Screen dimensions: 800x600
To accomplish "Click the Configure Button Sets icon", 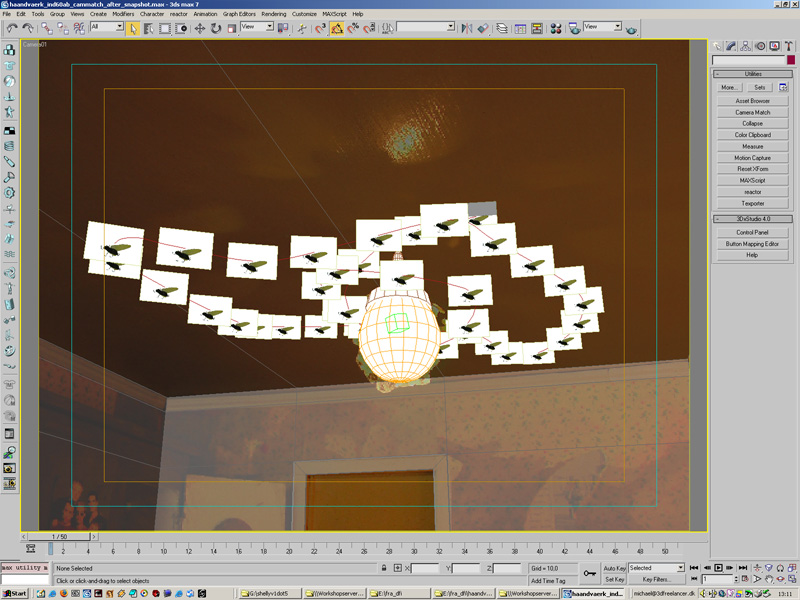I will click(783, 88).
